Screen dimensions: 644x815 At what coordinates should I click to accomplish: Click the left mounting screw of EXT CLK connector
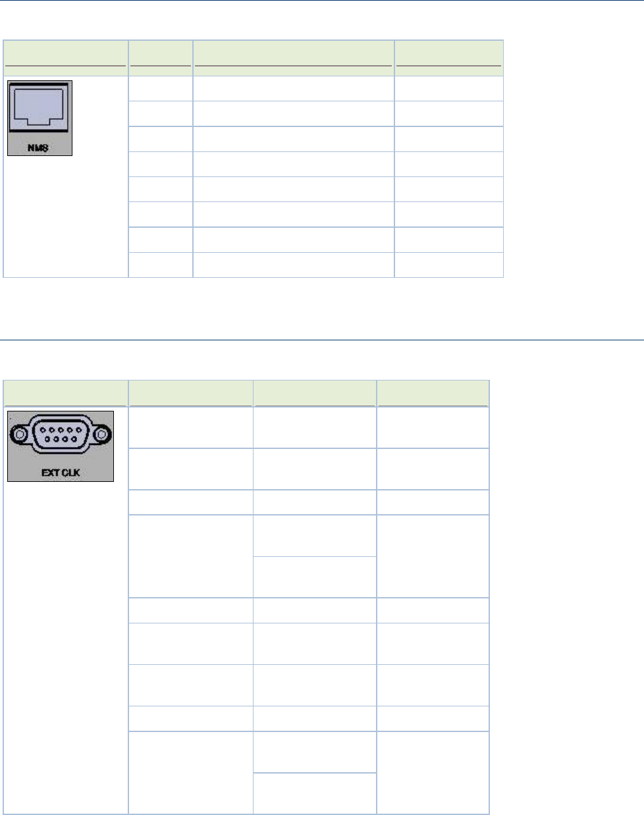click(21, 435)
